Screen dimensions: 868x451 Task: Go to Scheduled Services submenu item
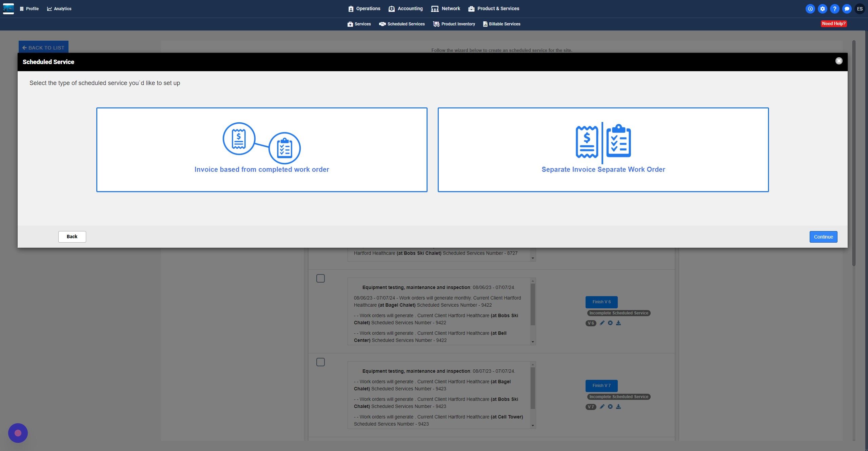[402, 24]
